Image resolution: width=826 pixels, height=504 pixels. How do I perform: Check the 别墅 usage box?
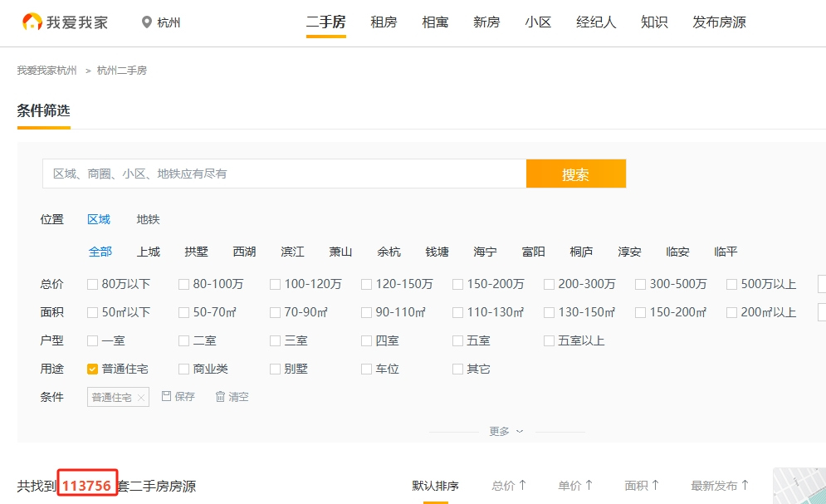tap(275, 369)
